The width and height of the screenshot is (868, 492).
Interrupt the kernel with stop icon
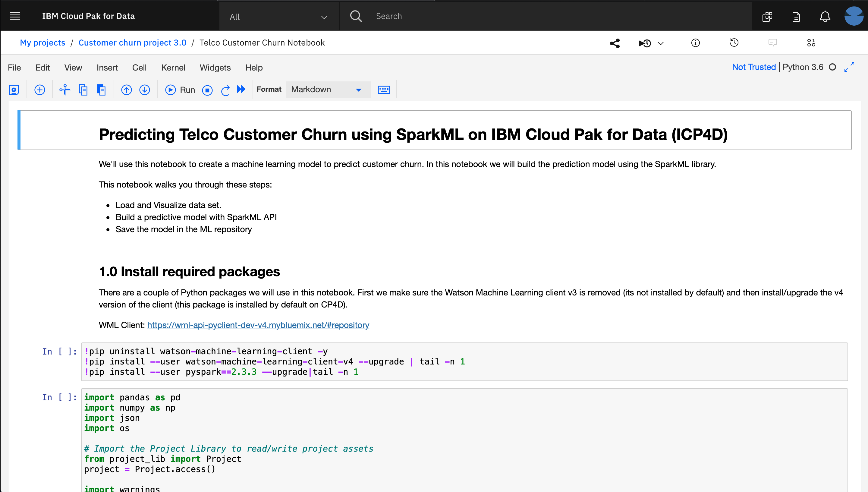pos(207,90)
